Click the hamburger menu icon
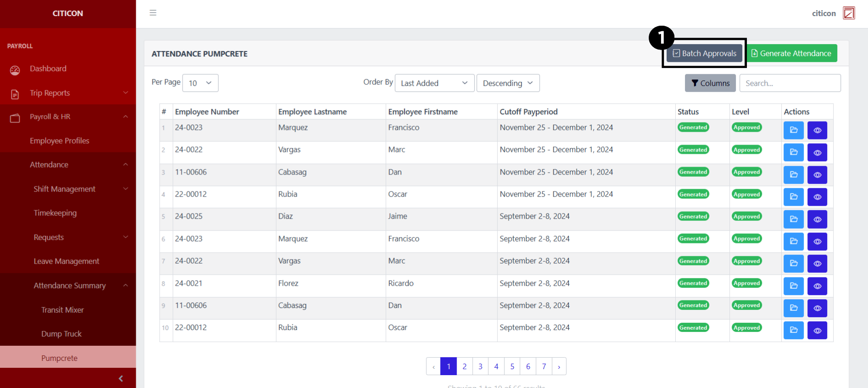 (x=153, y=13)
